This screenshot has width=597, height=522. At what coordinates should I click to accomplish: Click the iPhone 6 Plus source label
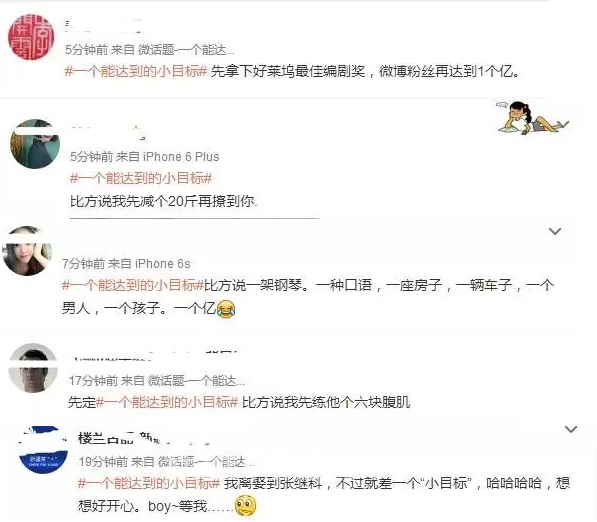(181, 157)
